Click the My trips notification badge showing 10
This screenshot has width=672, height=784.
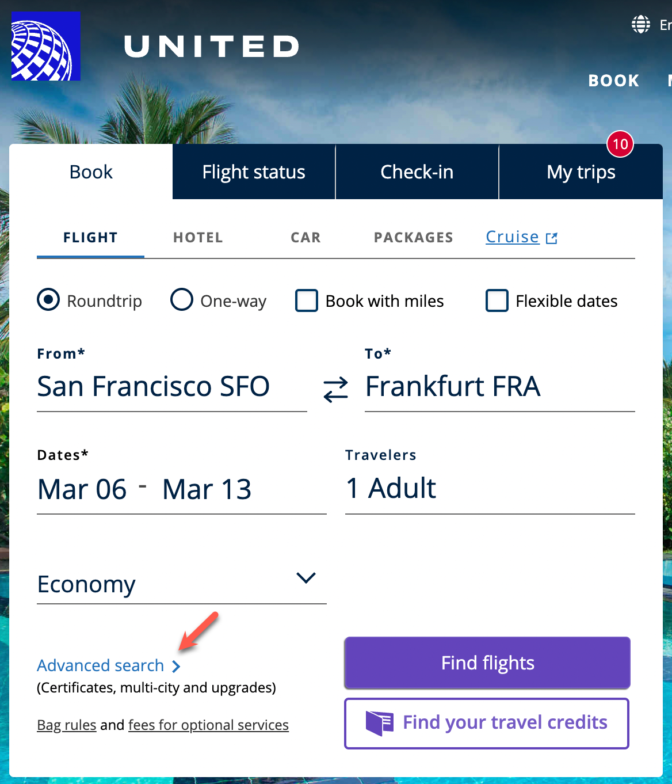coord(620,145)
